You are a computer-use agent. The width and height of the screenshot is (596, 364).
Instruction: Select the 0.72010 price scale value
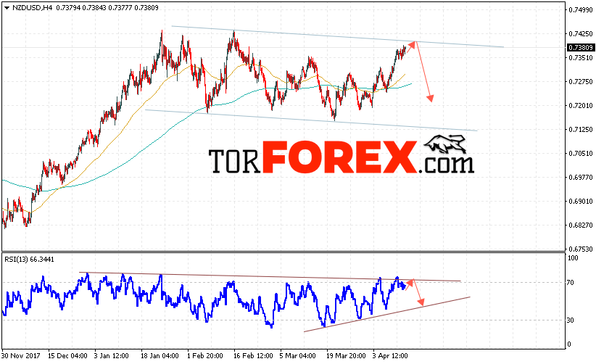click(x=581, y=106)
